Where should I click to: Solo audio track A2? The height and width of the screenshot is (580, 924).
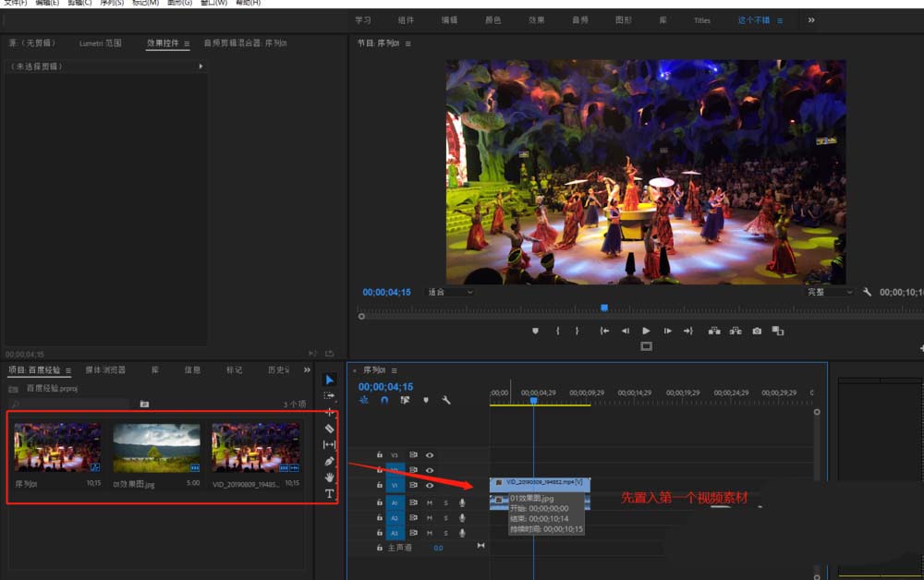point(445,518)
